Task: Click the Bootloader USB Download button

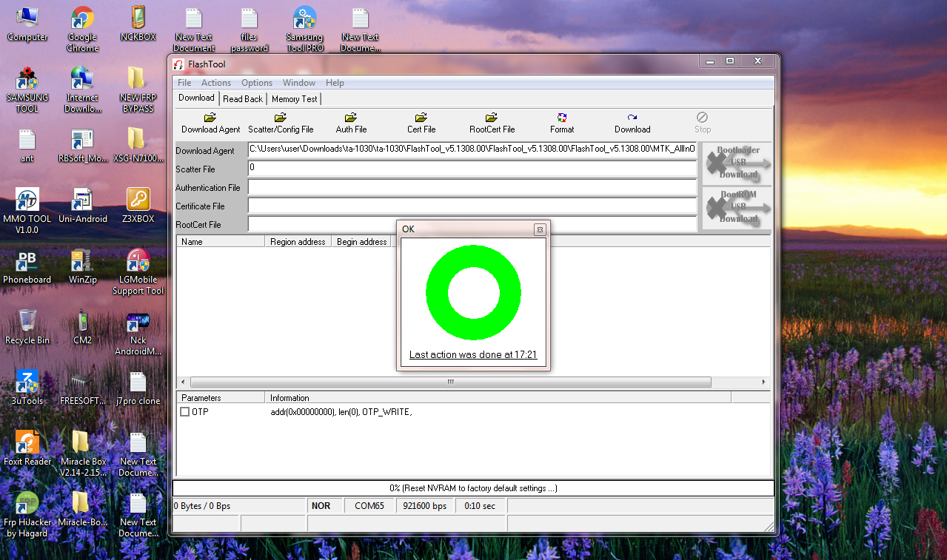Action: click(x=737, y=163)
